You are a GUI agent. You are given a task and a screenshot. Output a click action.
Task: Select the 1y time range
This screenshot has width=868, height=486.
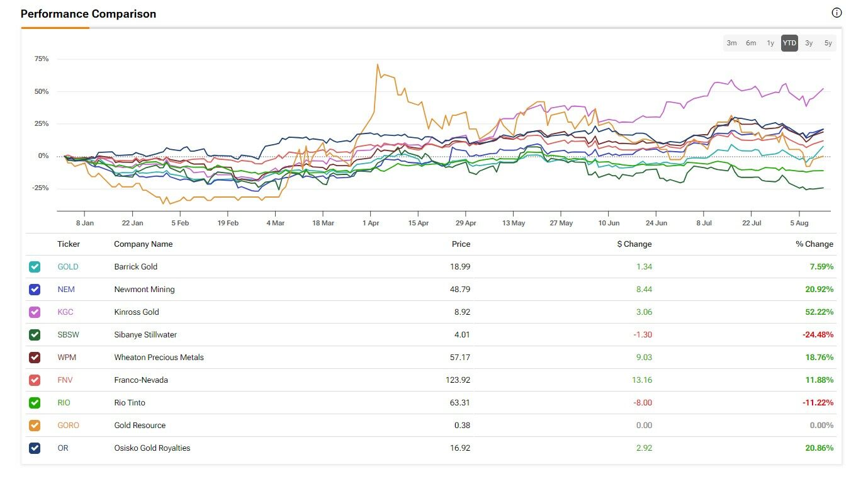(770, 43)
